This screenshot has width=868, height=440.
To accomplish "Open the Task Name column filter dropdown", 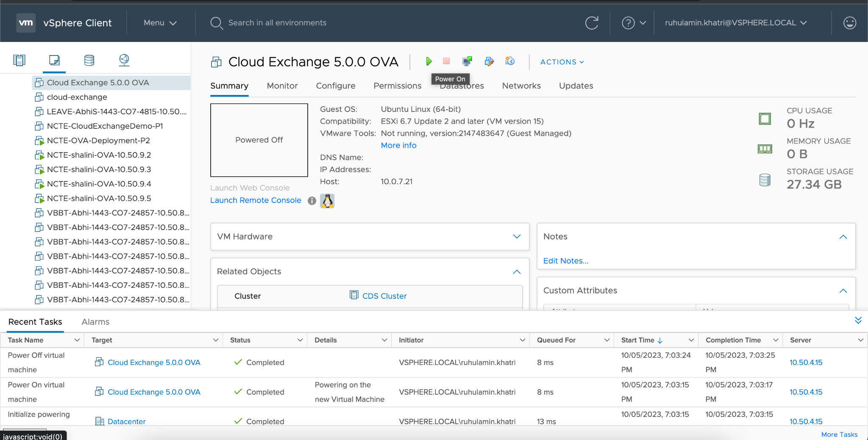I will point(77,340).
